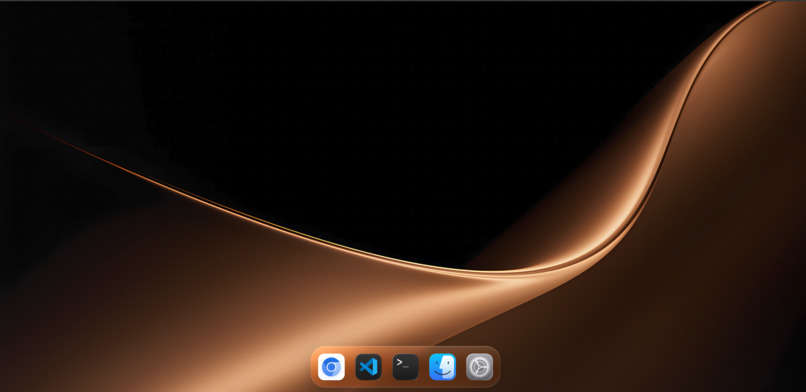
Task: Open System Settings gear icon in dock
Action: point(479,367)
